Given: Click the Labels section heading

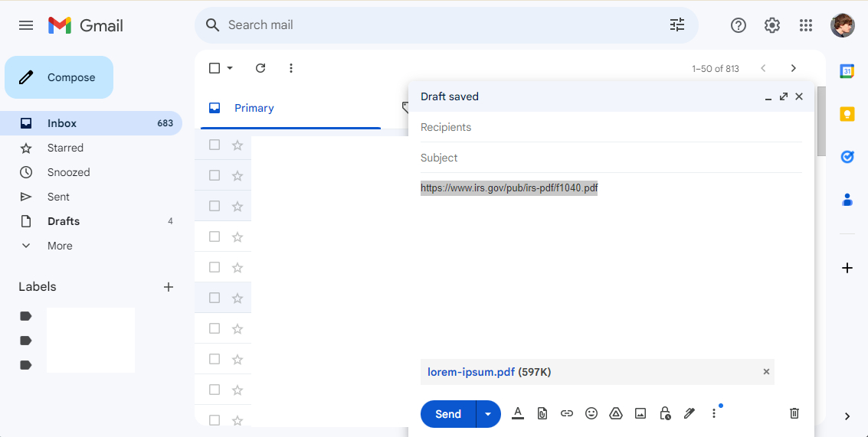Looking at the screenshot, I should pos(37,286).
